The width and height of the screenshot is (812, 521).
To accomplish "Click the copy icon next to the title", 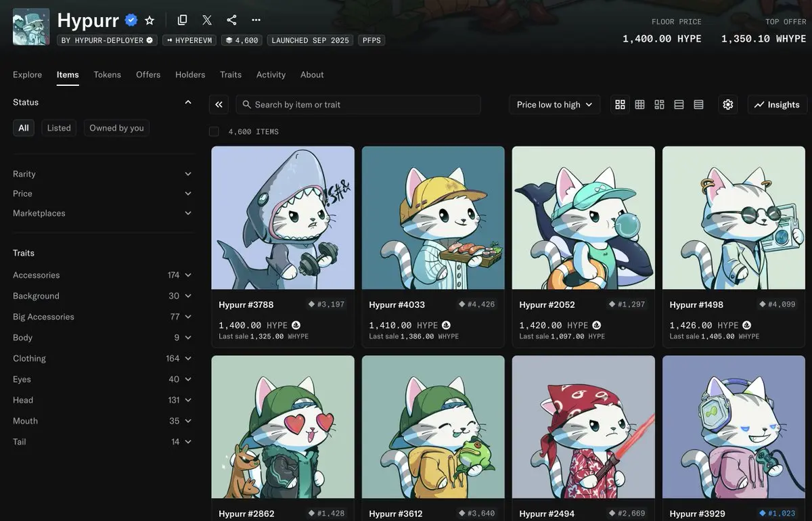I will click(182, 20).
